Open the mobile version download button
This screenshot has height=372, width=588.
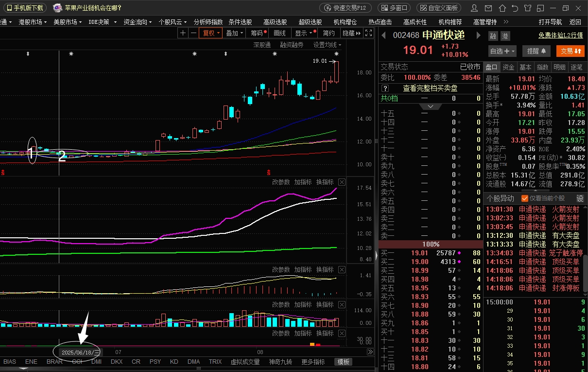(x=25, y=8)
